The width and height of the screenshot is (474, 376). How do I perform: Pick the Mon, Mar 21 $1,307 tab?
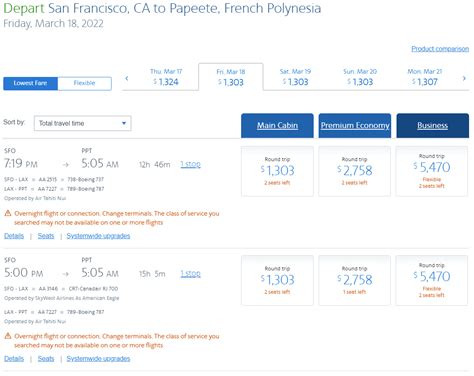425,77
